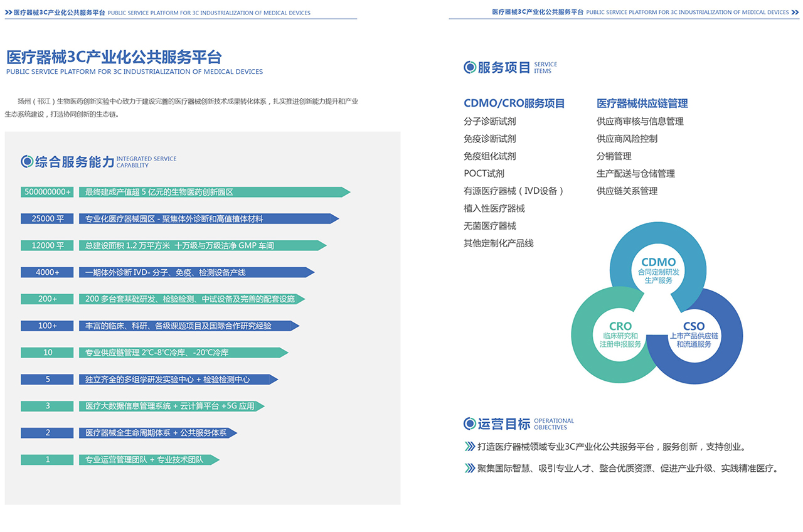Click the intro paragraph starting 扬州（邗江）

pyautogui.click(x=181, y=108)
